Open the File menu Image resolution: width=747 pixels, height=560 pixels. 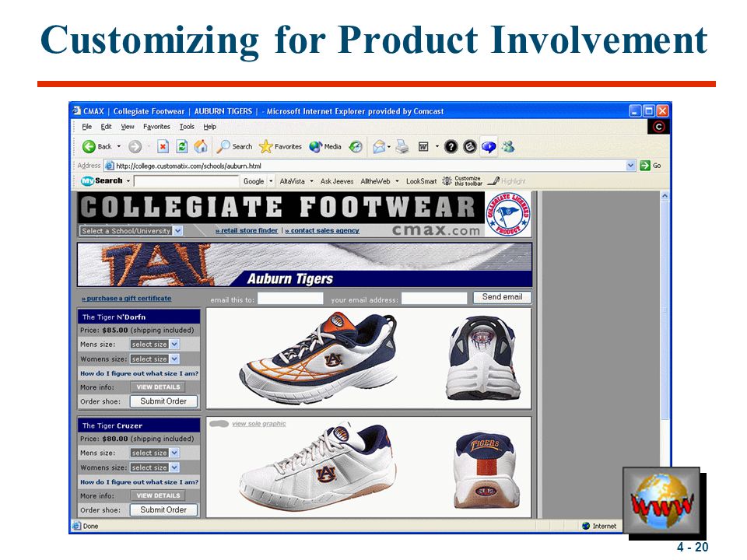86,127
